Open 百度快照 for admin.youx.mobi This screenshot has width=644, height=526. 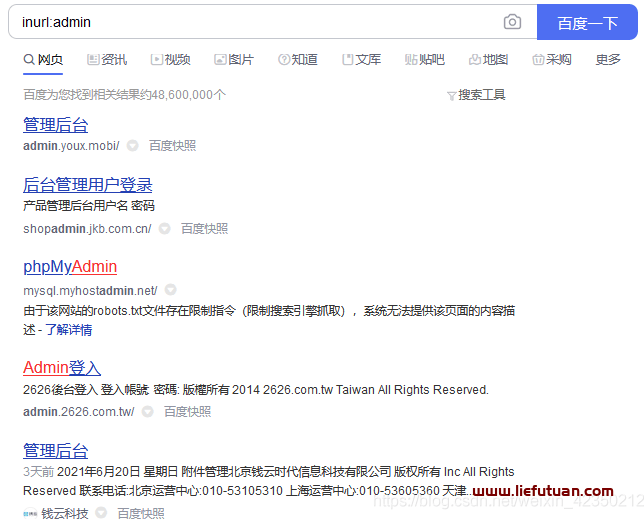point(172,146)
